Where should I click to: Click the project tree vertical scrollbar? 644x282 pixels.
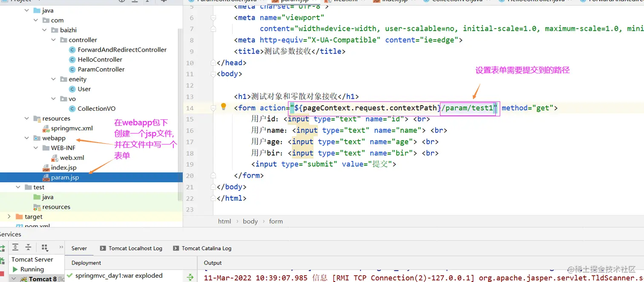click(x=180, y=115)
